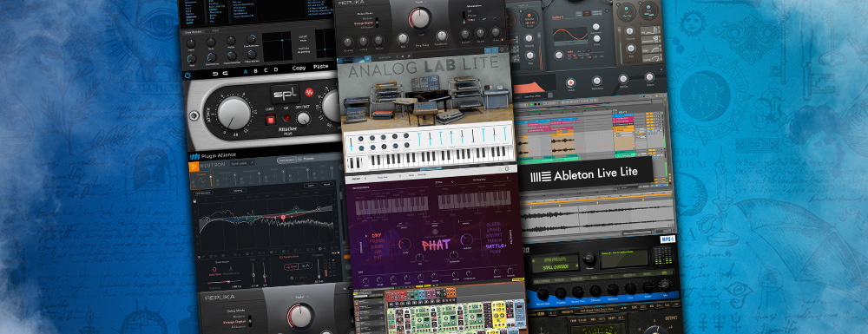The width and height of the screenshot is (868, 334).
Task: Click the knob beside the STALL CHORUS display
Action: tap(589, 258)
